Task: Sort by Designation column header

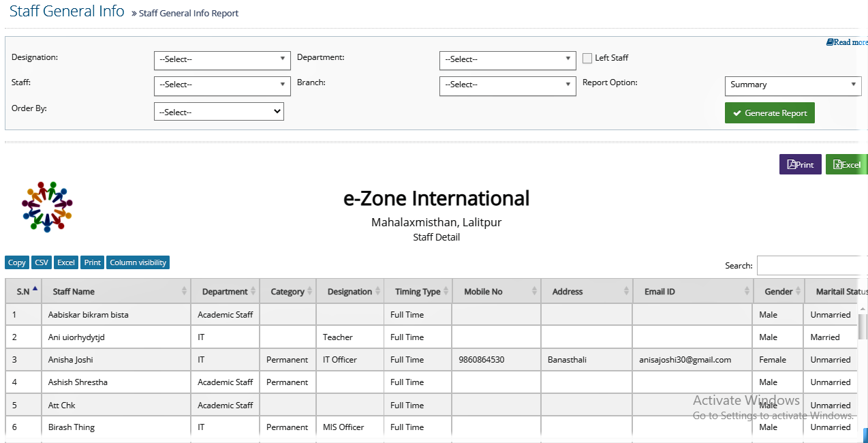Action: pos(350,291)
